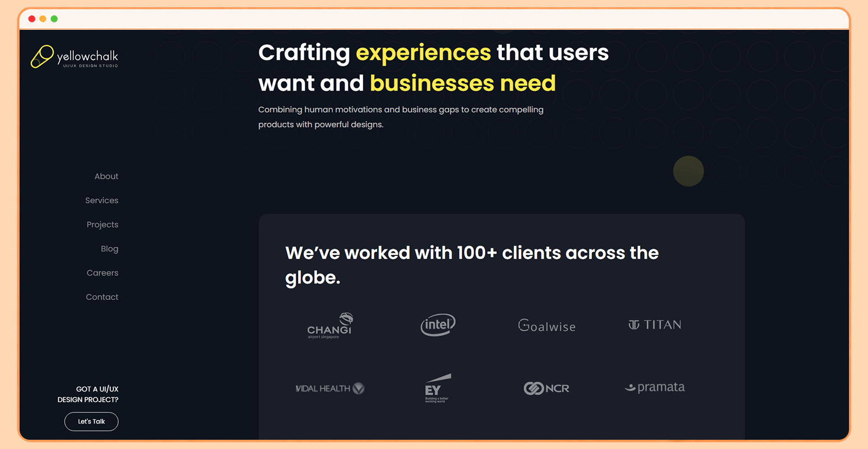The image size is (868, 449).
Task: Click the yellowchalk logo icon
Action: pyautogui.click(x=42, y=56)
